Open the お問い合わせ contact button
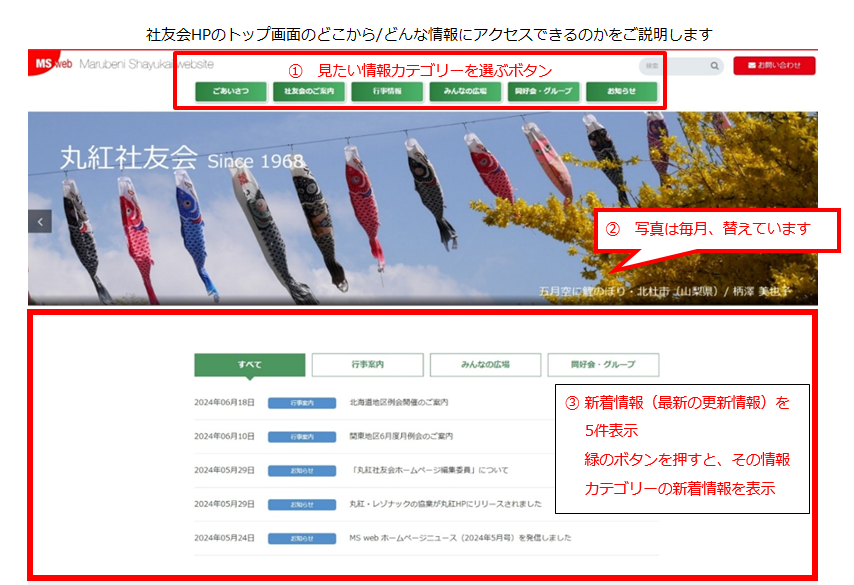Viewport: 854px width, 585px height. [774, 65]
